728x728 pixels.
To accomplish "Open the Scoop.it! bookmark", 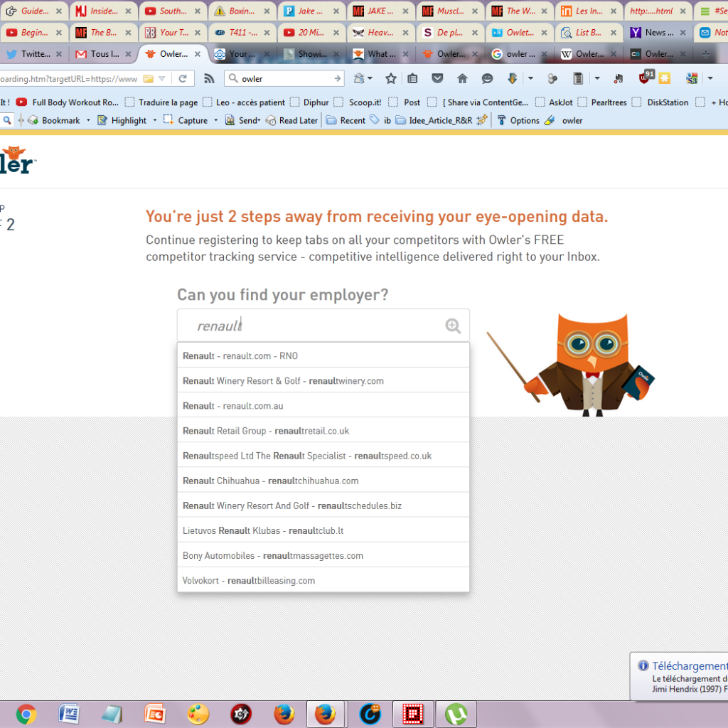I will [357, 102].
